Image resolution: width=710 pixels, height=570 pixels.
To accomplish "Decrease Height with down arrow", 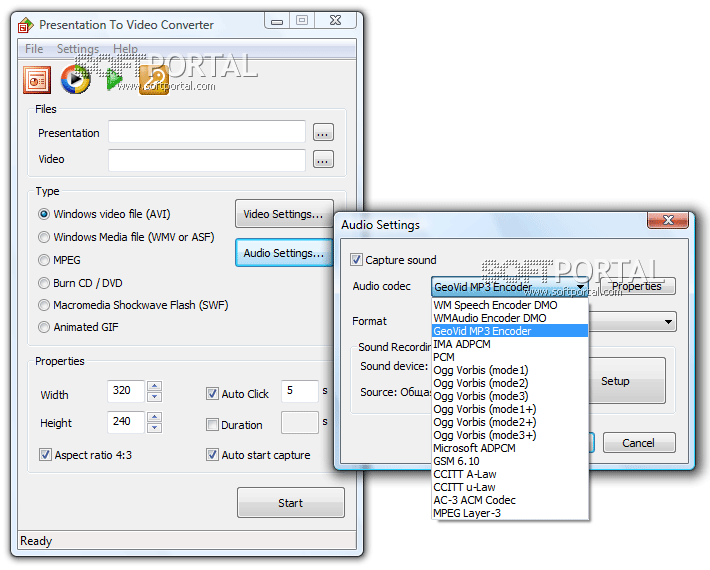I will 154,427.
